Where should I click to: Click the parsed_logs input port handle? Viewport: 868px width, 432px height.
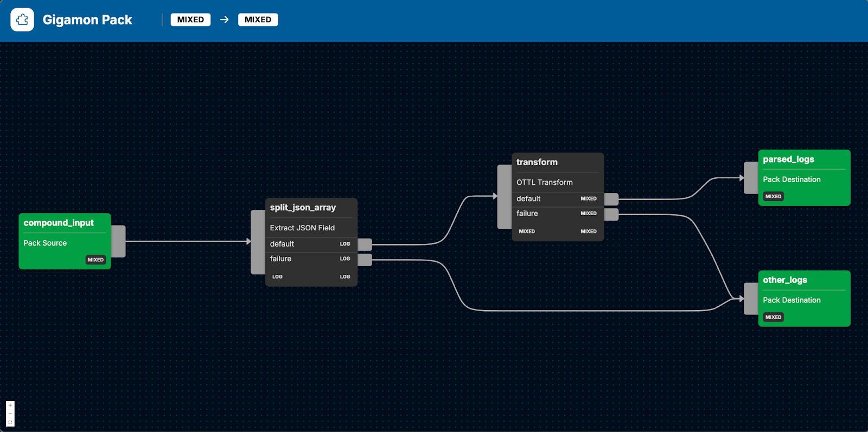coord(751,178)
